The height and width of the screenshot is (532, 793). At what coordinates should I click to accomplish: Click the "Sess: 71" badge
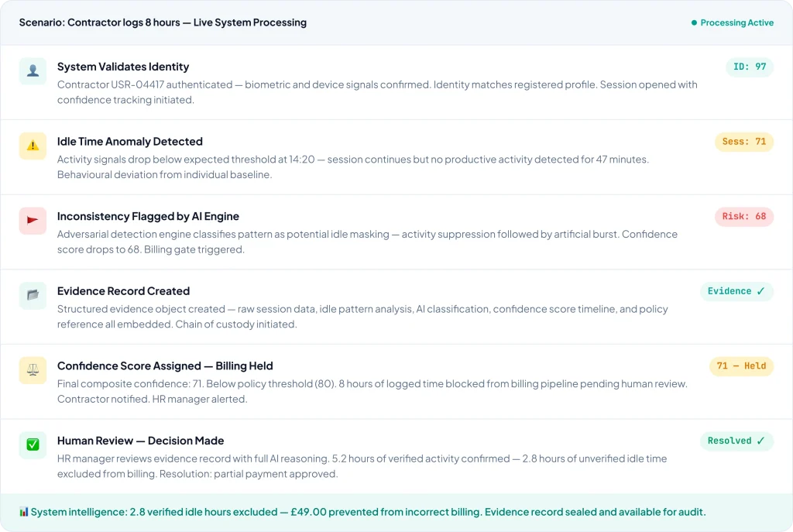pyautogui.click(x=743, y=142)
